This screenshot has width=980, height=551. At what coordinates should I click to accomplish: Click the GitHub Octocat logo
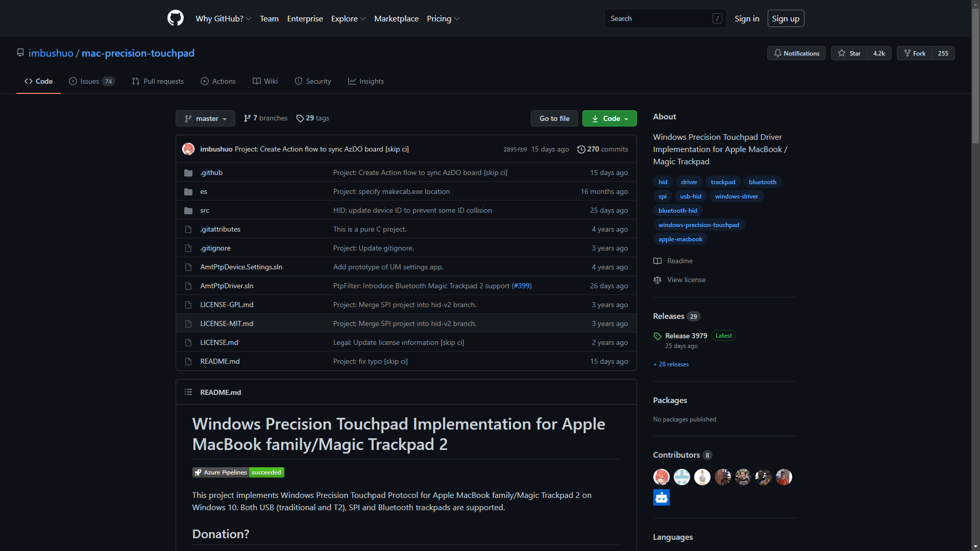(x=175, y=18)
